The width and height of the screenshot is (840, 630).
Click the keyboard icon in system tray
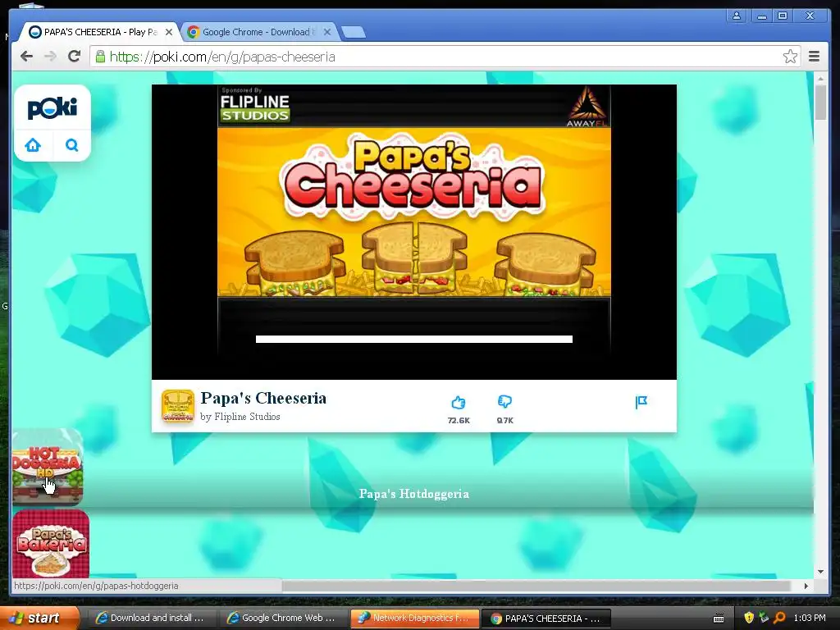[719, 619]
